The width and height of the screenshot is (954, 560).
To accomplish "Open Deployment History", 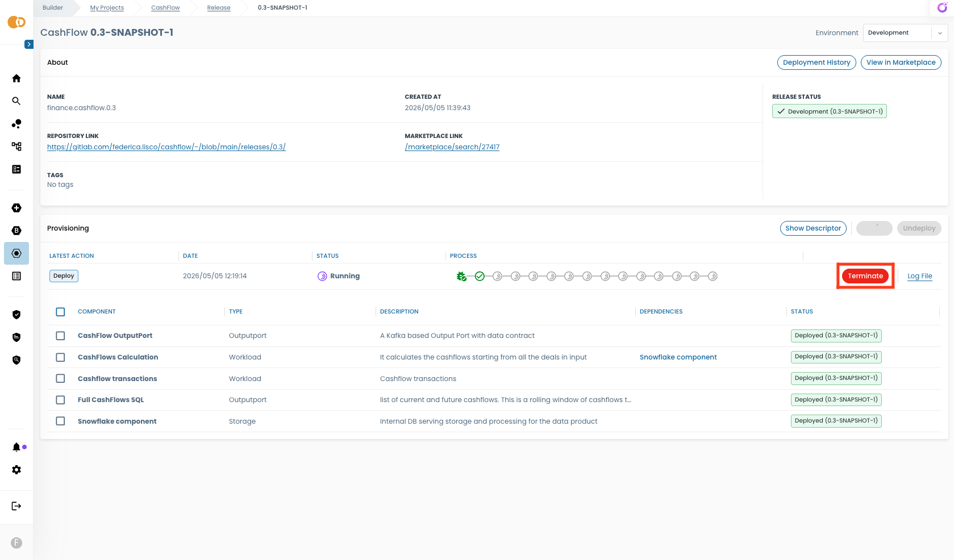I will (x=816, y=62).
